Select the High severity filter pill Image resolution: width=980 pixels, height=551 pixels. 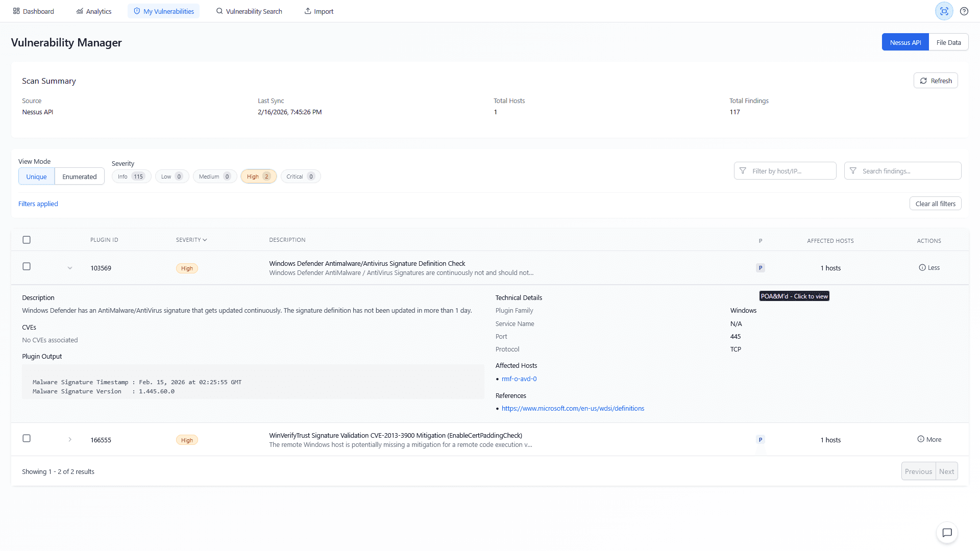pyautogui.click(x=258, y=176)
